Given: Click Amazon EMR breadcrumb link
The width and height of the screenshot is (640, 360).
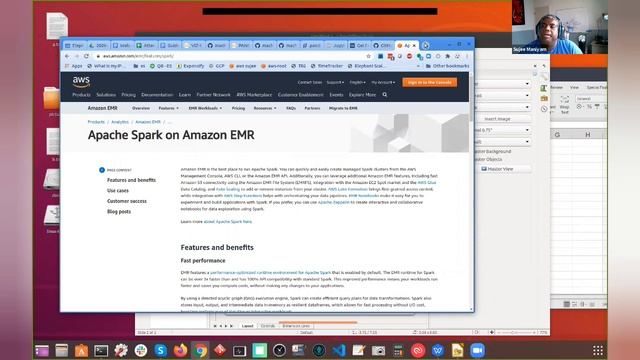Looking at the screenshot, I should tap(148, 122).
